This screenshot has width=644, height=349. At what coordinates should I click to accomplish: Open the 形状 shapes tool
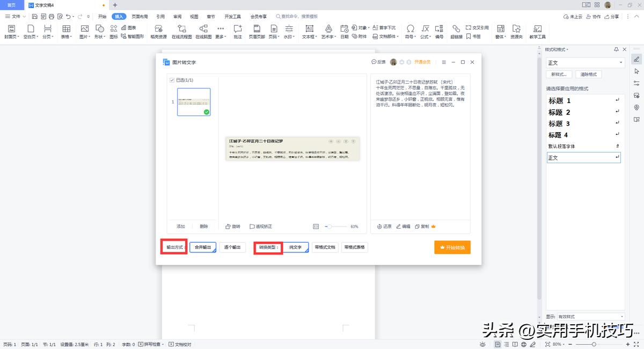click(x=100, y=32)
